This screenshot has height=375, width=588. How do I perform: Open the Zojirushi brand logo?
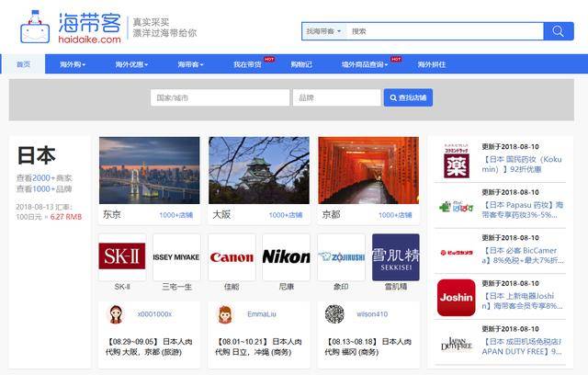pos(341,256)
